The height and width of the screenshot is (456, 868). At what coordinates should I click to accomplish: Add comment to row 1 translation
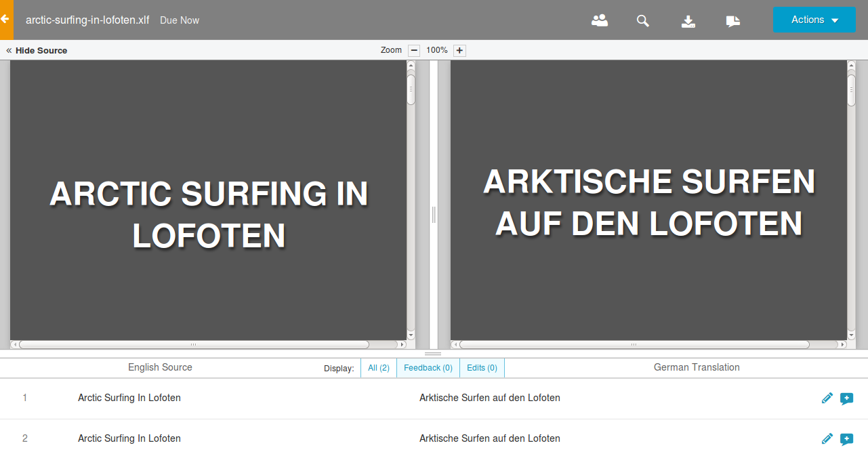pyautogui.click(x=846, y=398)
